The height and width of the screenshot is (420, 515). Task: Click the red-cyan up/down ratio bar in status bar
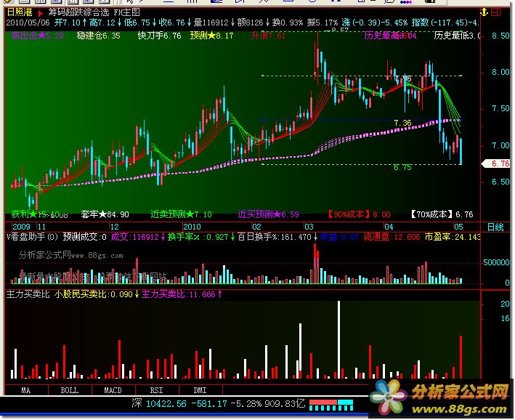(x=331, y=405)
